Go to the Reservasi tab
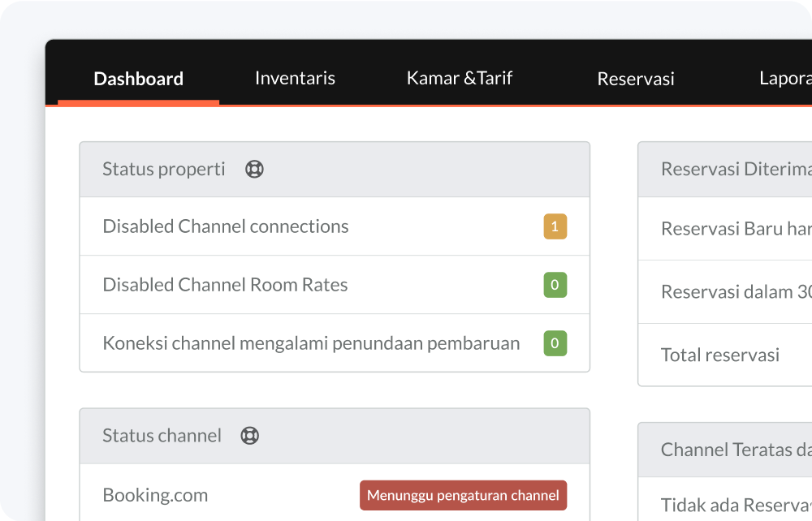 (636, 79)
